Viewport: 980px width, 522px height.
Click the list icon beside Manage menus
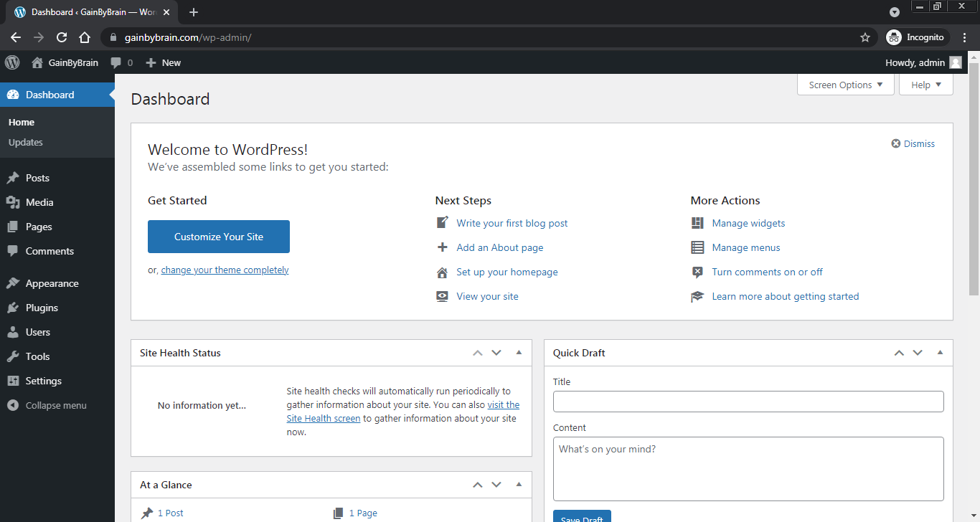coord(697,247)
